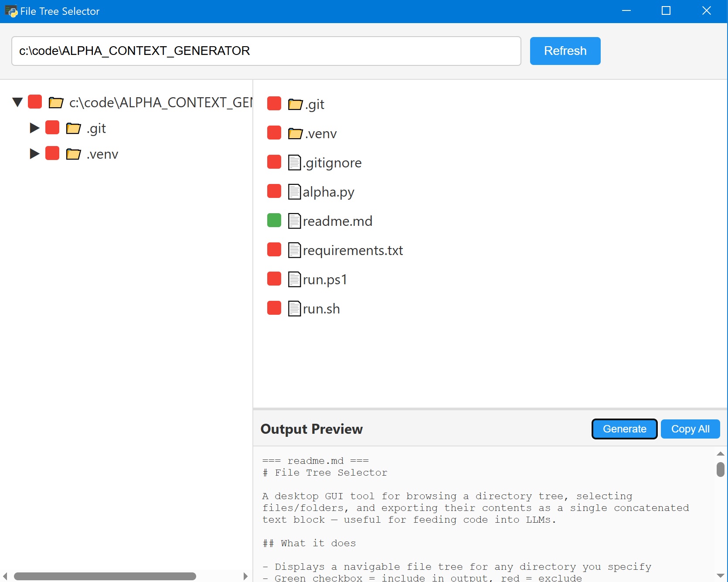Enable the requirements.txt checkbox
728x582 pixels.
point(274,250)
